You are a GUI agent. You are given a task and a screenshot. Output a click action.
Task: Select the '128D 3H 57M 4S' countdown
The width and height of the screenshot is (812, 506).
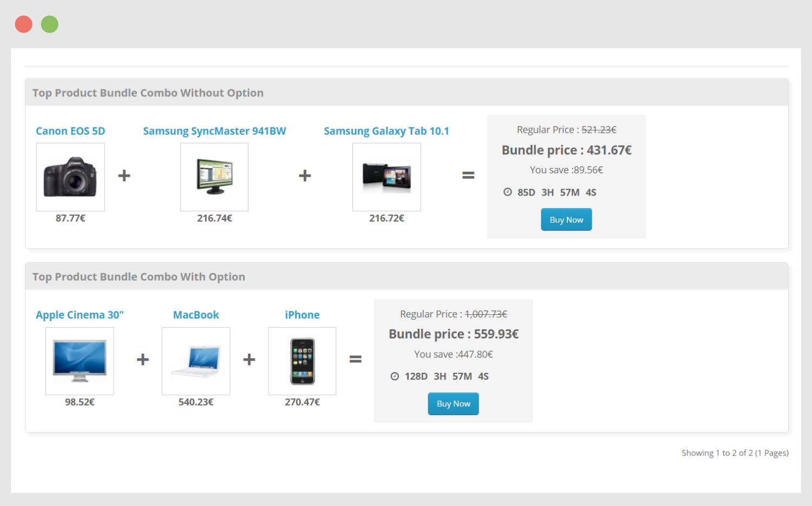click(x=447, y=377)
